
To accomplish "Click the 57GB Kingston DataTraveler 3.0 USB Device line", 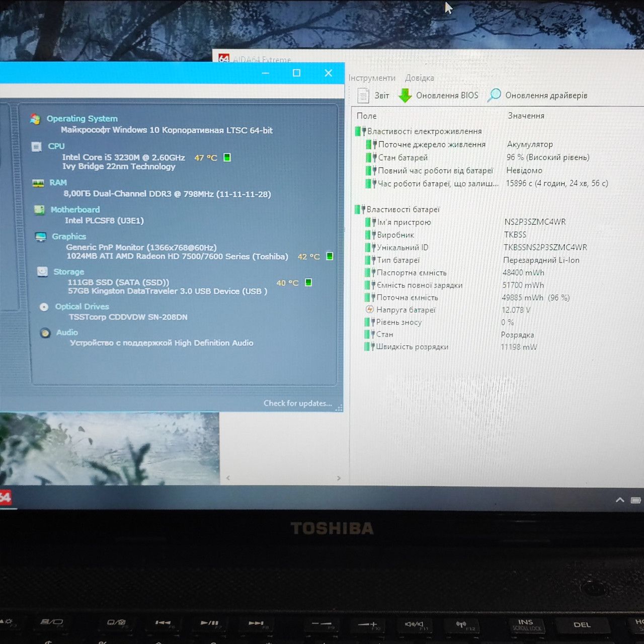I will 168,291.
